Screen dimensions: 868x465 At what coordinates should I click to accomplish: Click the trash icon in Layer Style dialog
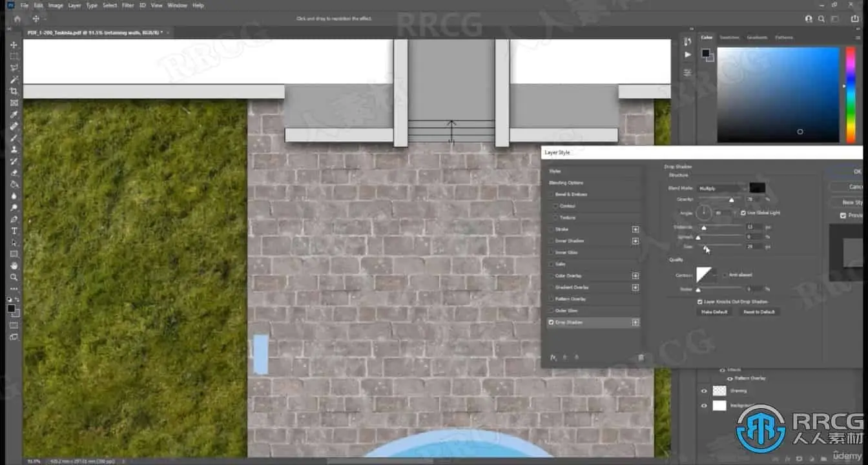pos(641,357)
